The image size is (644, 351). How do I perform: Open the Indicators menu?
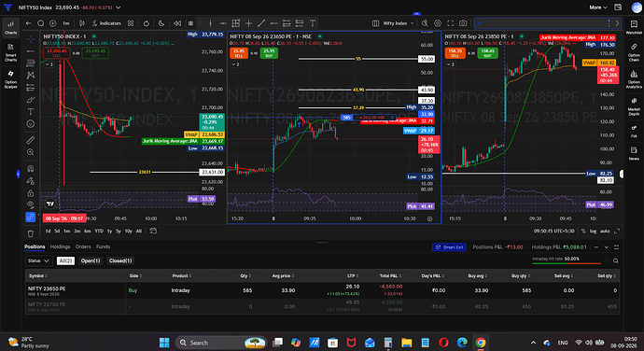(106, 23)
